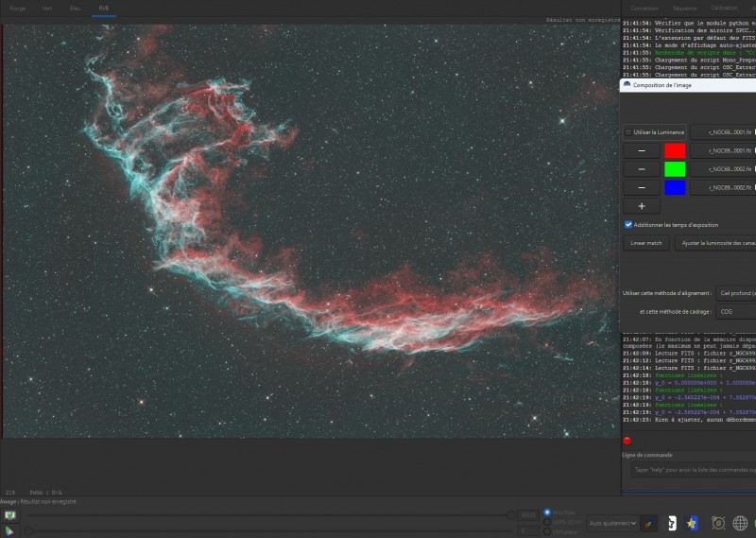The image size is (756, 538).
Task: Adjust the lower cut-off slider handle
Action: (x=29, y=531)
